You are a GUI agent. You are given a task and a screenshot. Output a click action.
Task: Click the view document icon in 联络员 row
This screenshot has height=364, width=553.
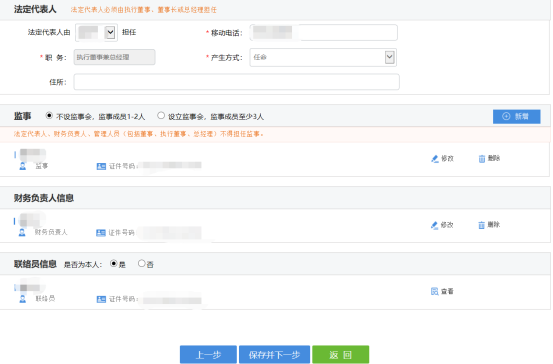434,291
